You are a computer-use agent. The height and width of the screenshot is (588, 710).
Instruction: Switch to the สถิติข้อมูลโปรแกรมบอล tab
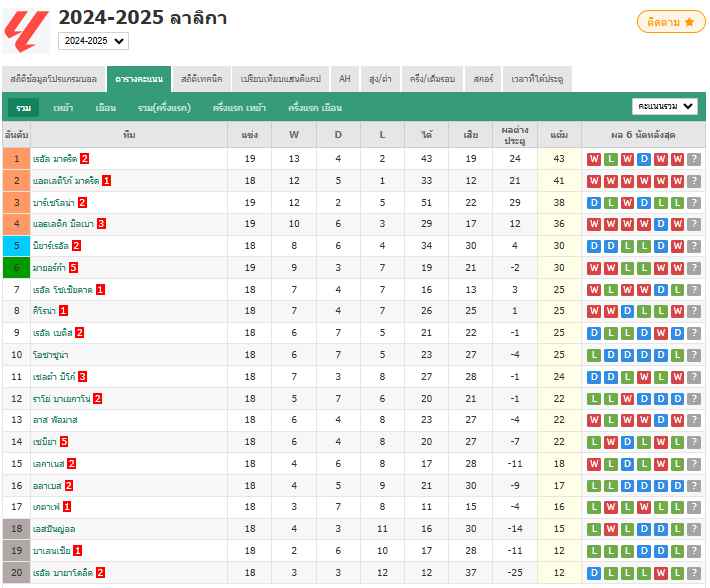pos(53,79)
